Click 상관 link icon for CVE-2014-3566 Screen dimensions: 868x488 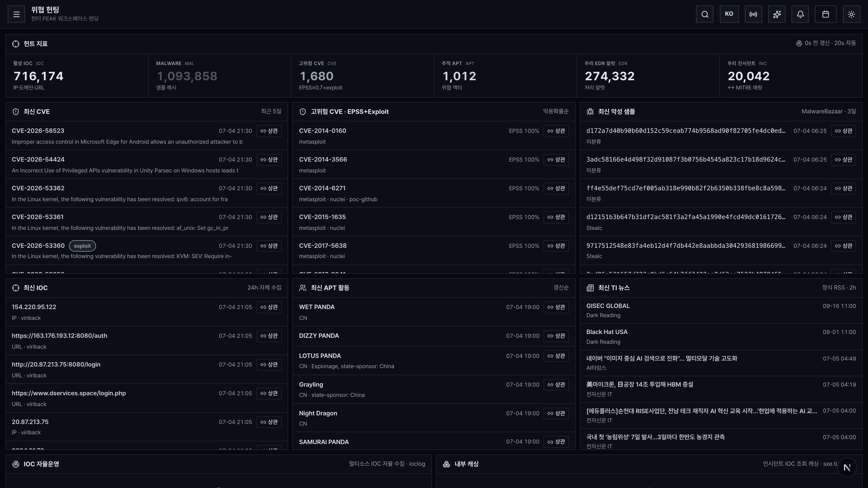556,160
